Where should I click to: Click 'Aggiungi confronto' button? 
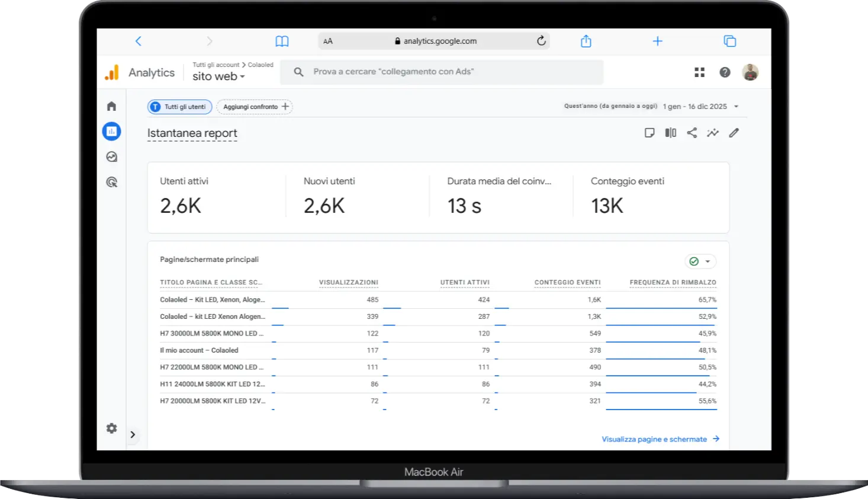[x=255, y=107]
